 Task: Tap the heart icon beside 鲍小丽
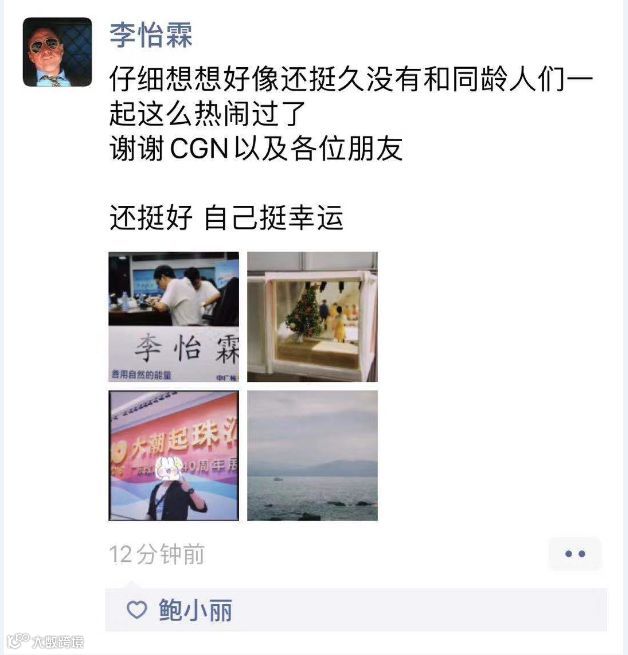(x=137, y=610)
